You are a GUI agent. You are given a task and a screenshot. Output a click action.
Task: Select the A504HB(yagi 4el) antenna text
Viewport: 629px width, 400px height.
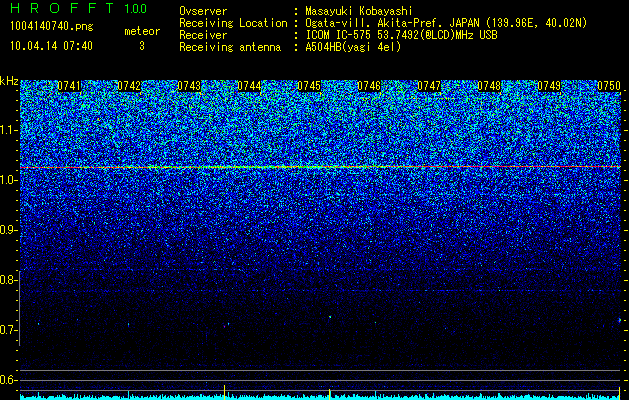point(353,47)
